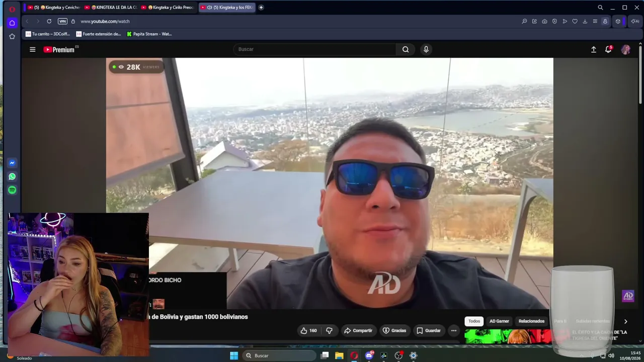Go to YouTube Premium home logo
Screen dimensions: 644x362
click(x=59, y=49)
